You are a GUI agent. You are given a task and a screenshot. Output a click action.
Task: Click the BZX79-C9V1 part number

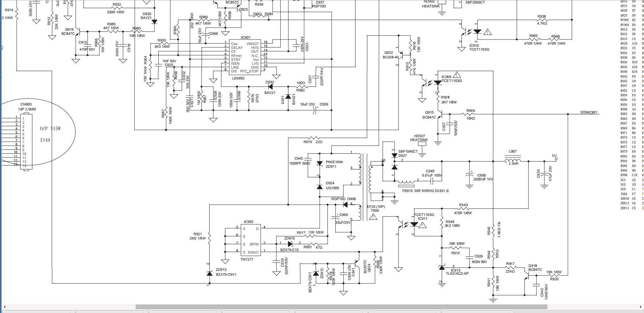(226, 274)
